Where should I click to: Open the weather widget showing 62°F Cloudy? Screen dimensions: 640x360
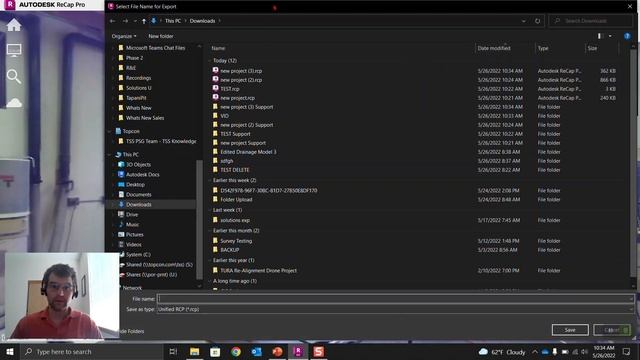pos(502,351)
